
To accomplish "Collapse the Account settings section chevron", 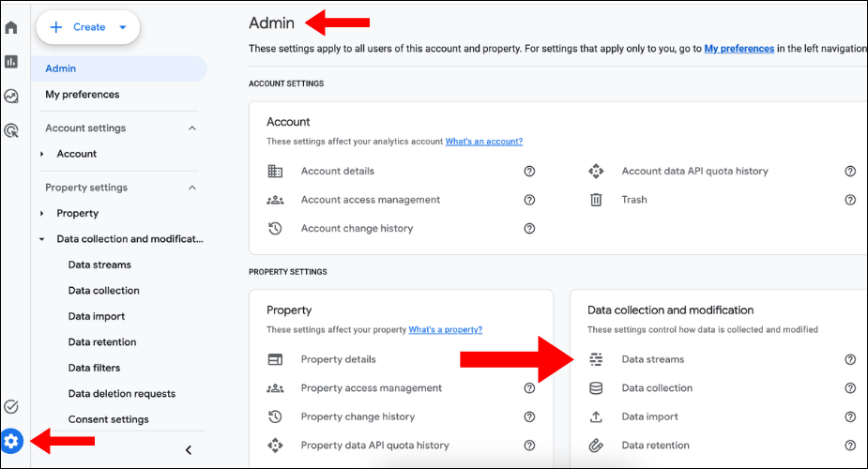I will click(192, 129).
